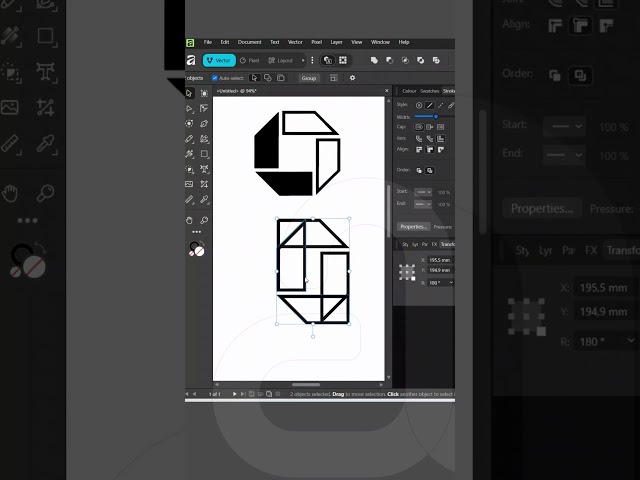Select the Zoom magnifier tool
The height and width of the screenshot is (480, 640).
click(x=204, y=220)
